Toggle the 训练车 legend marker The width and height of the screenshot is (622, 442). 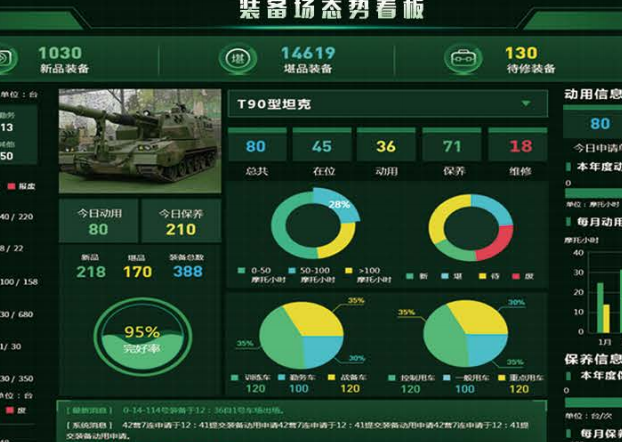pyautogui.click(x=234, y=377)
